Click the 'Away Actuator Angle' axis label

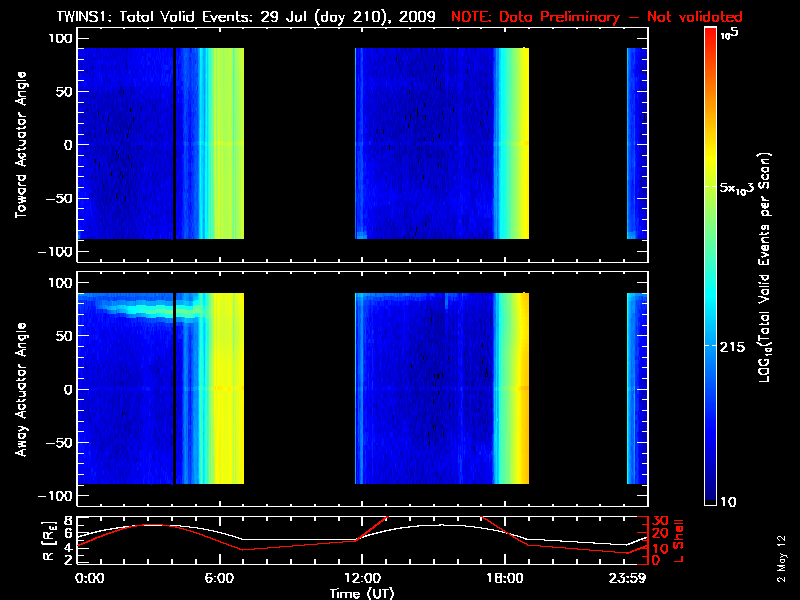coord(20,389)
